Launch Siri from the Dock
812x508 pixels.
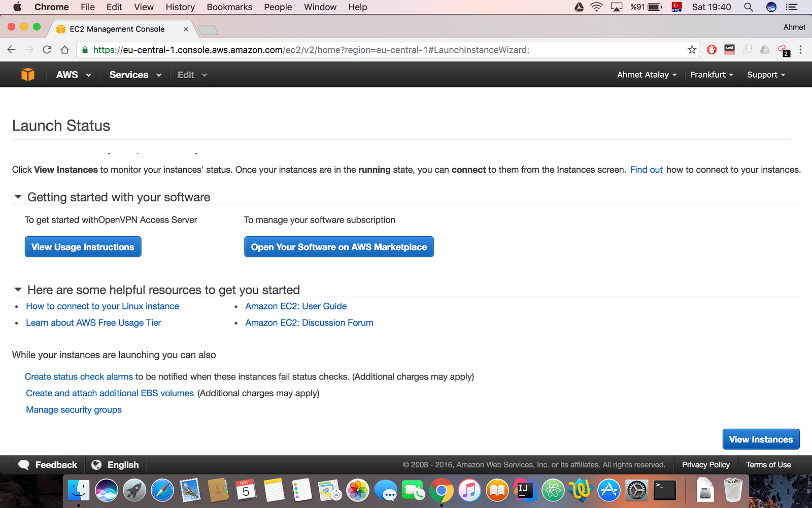(107, 491)
